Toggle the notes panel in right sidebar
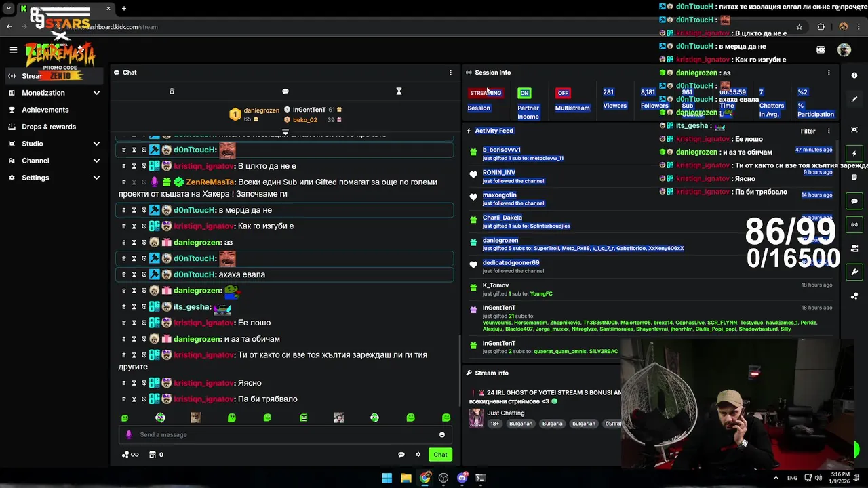Viewport: 868px width, 488px height. click(854, 177)
